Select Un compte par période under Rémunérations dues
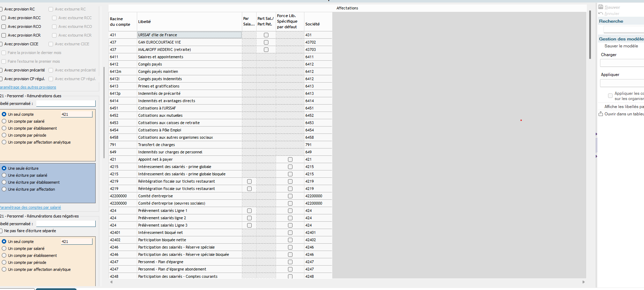The height and width of the screenshot is (290, 644). [4, 135]
